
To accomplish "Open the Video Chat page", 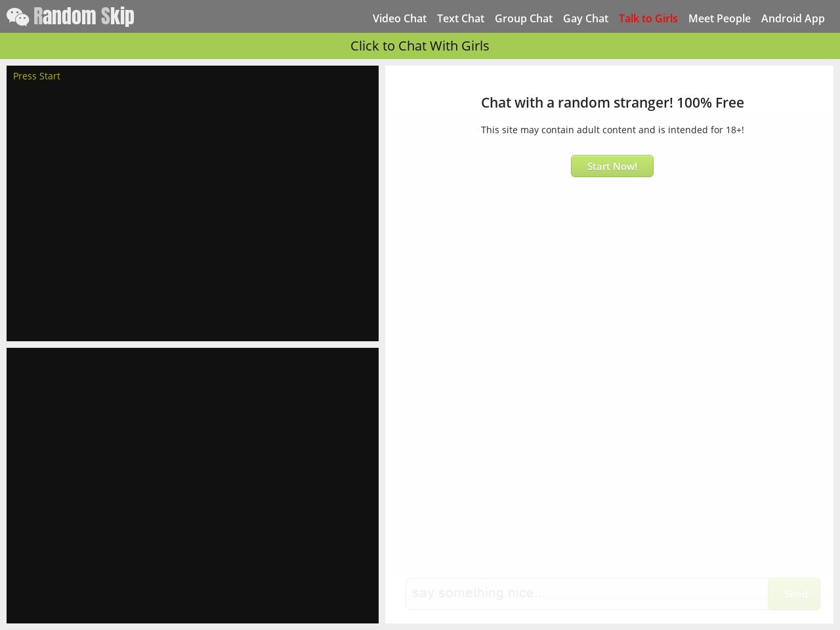I will 399,18.
